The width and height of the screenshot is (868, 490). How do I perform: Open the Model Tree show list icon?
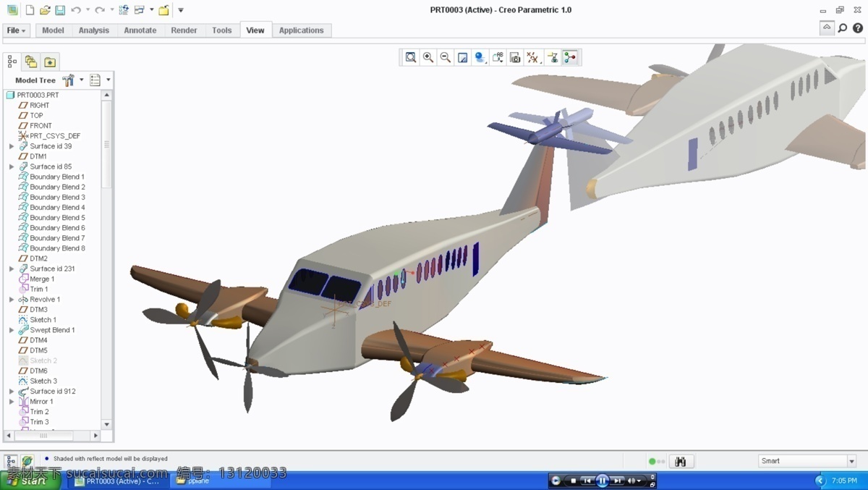(95, 80)
